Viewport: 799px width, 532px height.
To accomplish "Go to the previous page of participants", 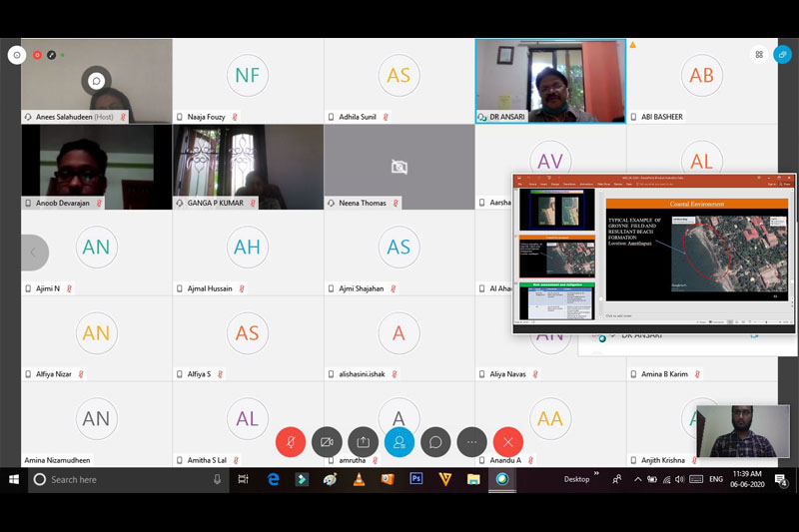I will pos(33,253).
